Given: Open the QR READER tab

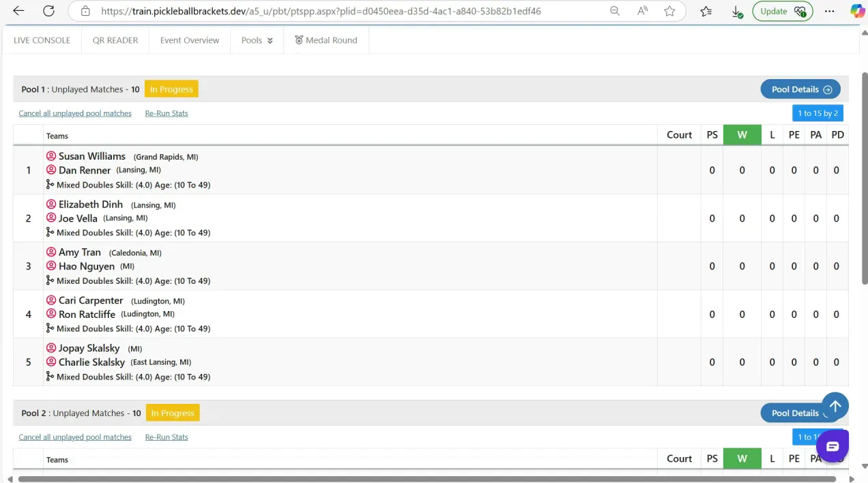Looking at the screenshot, I should tap(115, 40).
